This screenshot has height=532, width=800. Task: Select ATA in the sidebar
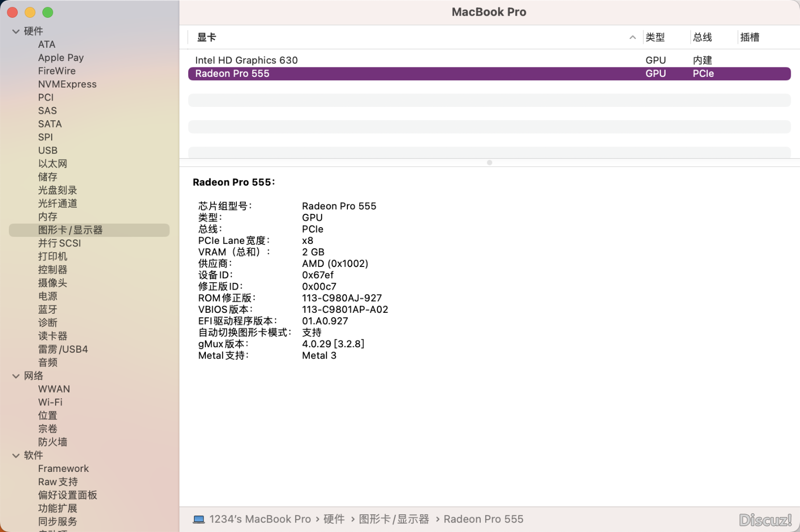47,44
